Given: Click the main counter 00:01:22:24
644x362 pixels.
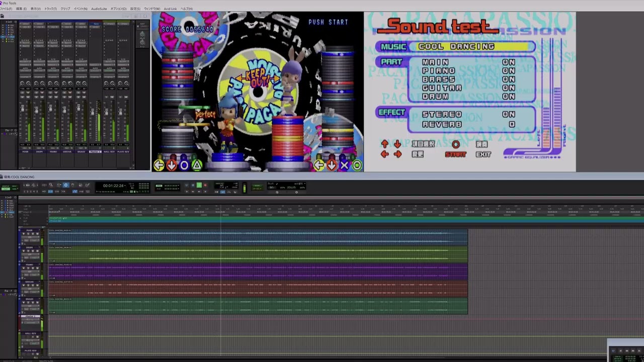Looking at the screenshot, I should 113,186.
